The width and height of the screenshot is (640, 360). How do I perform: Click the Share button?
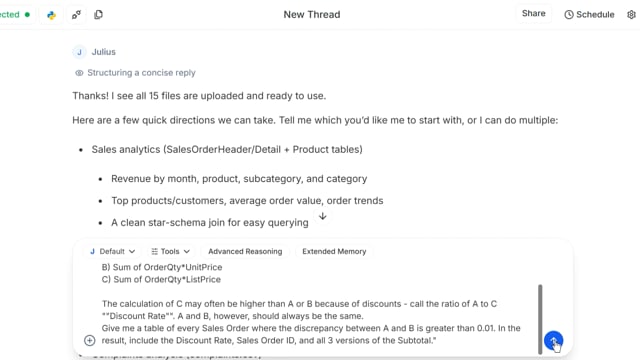[x=533, y=13]
